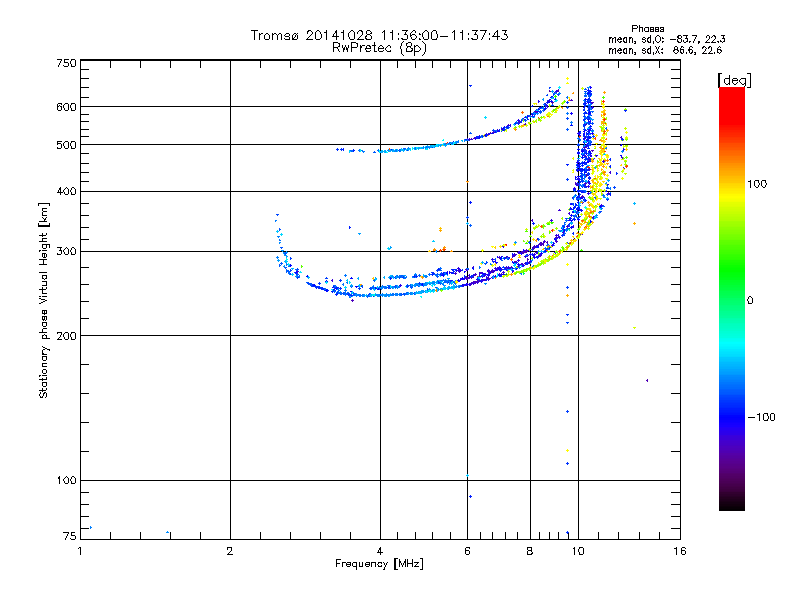Click the y-axis '600' tick label

pyautogui.click(x=67, y=107)
